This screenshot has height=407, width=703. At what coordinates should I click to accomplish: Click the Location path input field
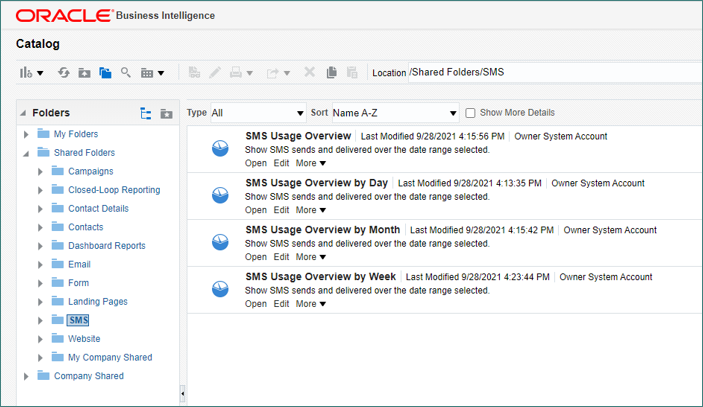(x=550, y=73)
